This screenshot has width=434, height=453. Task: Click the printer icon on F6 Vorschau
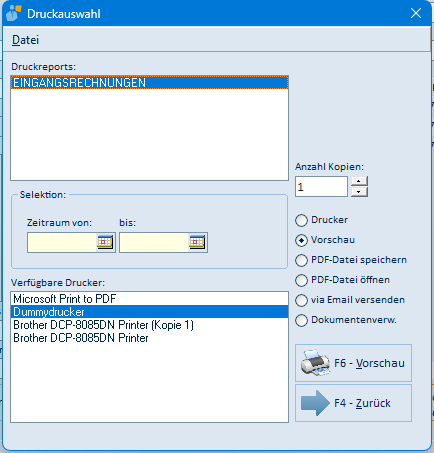coord(315,363)
